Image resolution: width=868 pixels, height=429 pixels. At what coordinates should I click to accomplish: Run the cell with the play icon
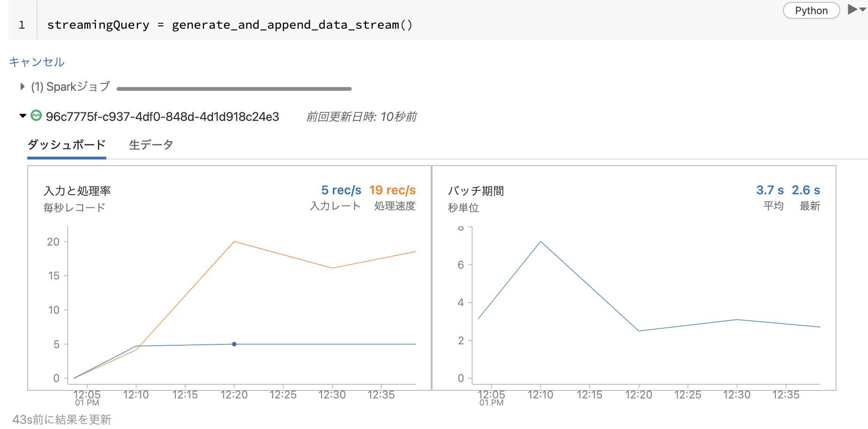tap(852, 10)
